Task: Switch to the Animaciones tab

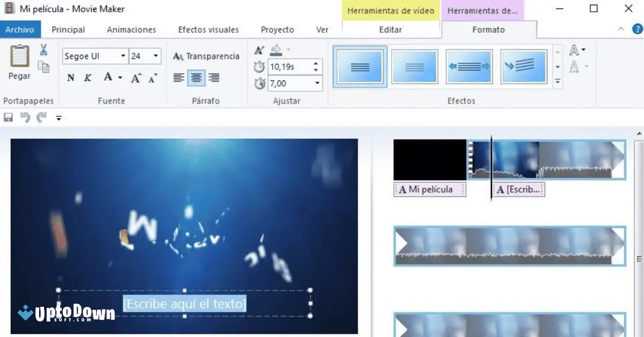Action: pyautogui.click(x=131, y=30)
